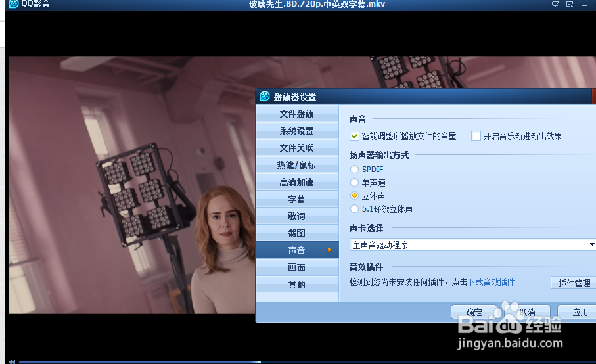Open the 系统设置 settings tab
The height and width of the screenshot is (364, 596).
tap(297, 131)
